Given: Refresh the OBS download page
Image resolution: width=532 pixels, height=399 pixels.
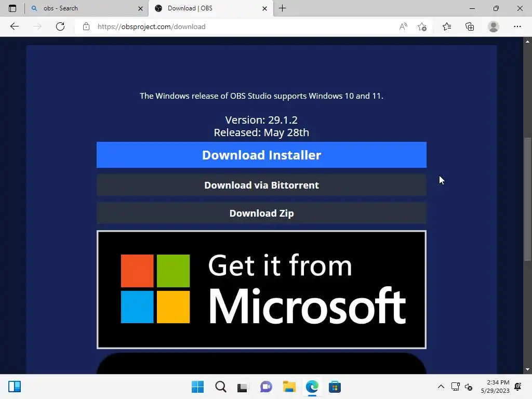Looking at the screenshot, I should (x=60, y=26).
